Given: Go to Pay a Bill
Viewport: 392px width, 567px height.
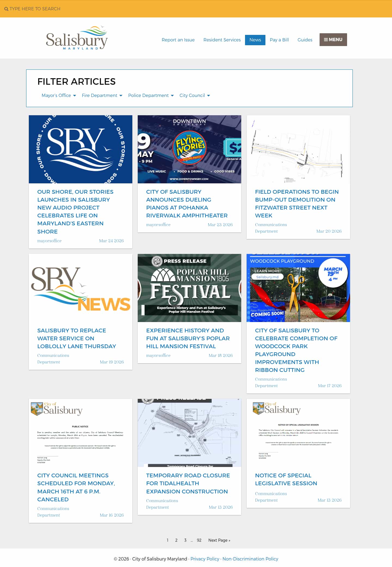Looking at the screenshot, I should [279, 40].
